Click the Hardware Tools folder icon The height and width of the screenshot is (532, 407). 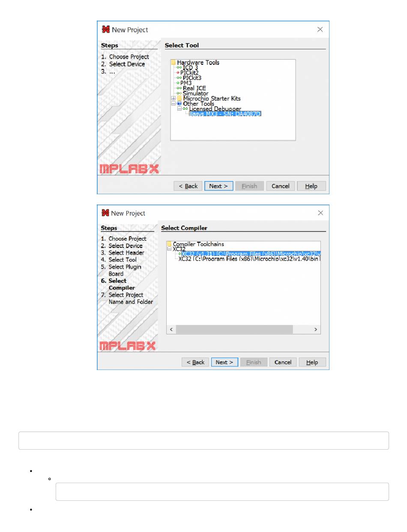coord(174,63)
